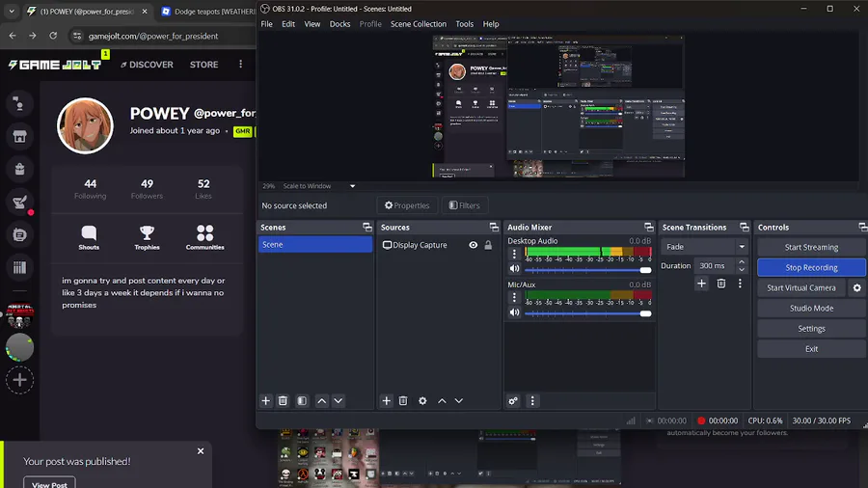The width and height of the screenshot is (868, 488).
Task: Add community plus icon in Game Jolt sidebar
Action: coord(19,380)
